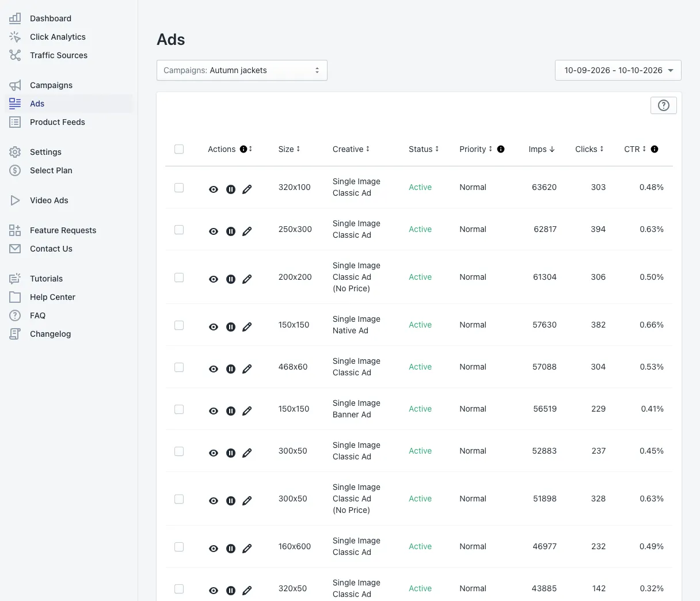Screen dimensions: 700x601
Task: Pause the 150x150 Banner Ad
Action: (x=231, y=411)
